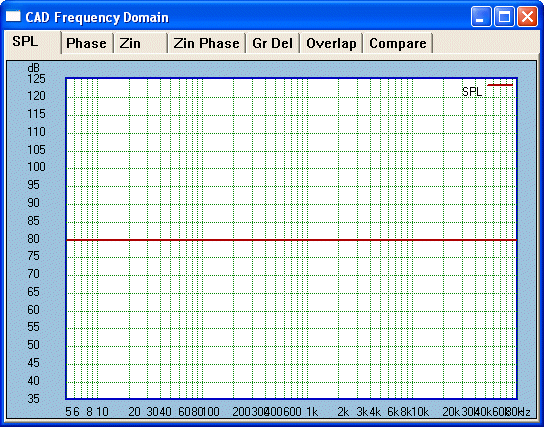Click the red SPL legend line sample
Image resolution: width=544 pixels, height=427 pixels.
[500, 85]
